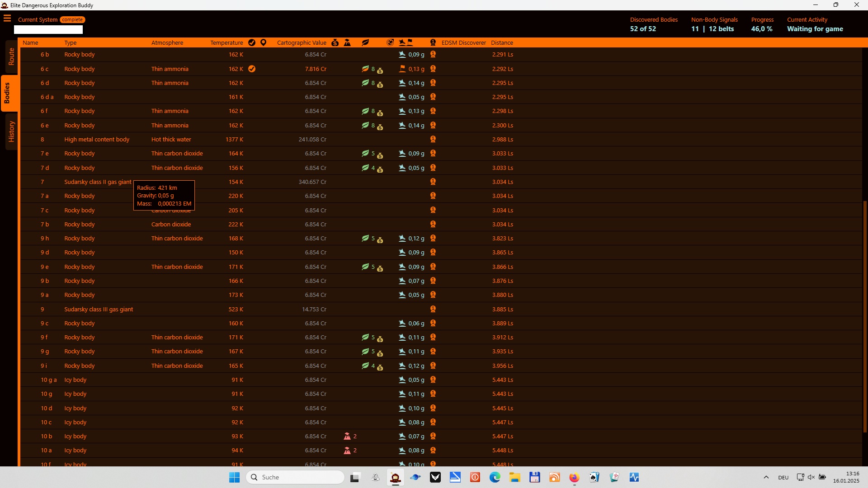Sort by the Name column
Image resolution: width=868 pixels, height=488 pixels.
(x=30, y=42)
